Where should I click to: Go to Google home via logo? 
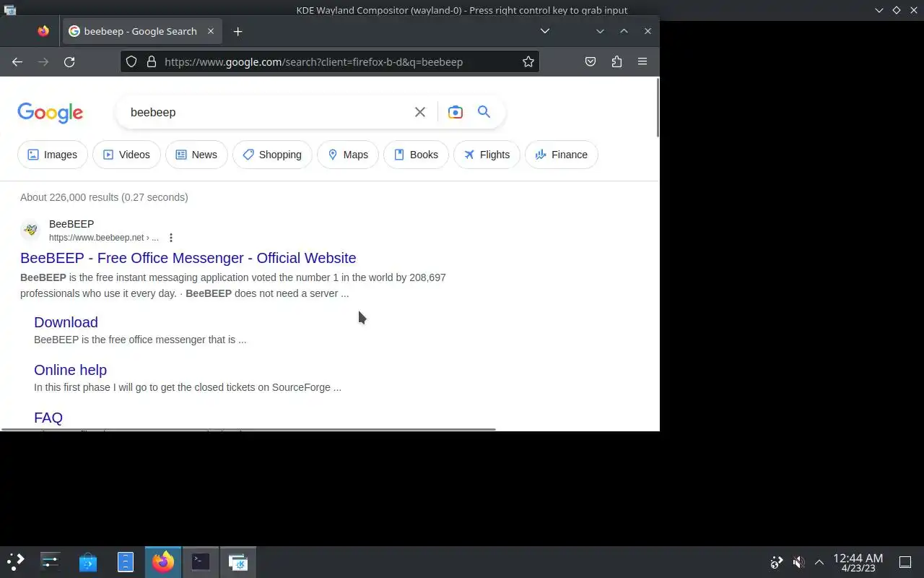pyautogui.click(x=51, y=113)
